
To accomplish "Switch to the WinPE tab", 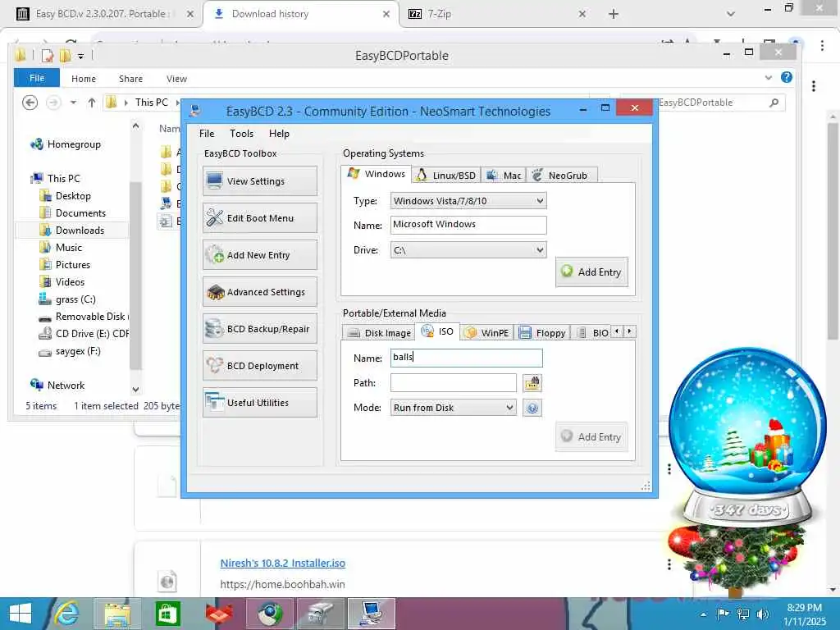I will 486,333.
